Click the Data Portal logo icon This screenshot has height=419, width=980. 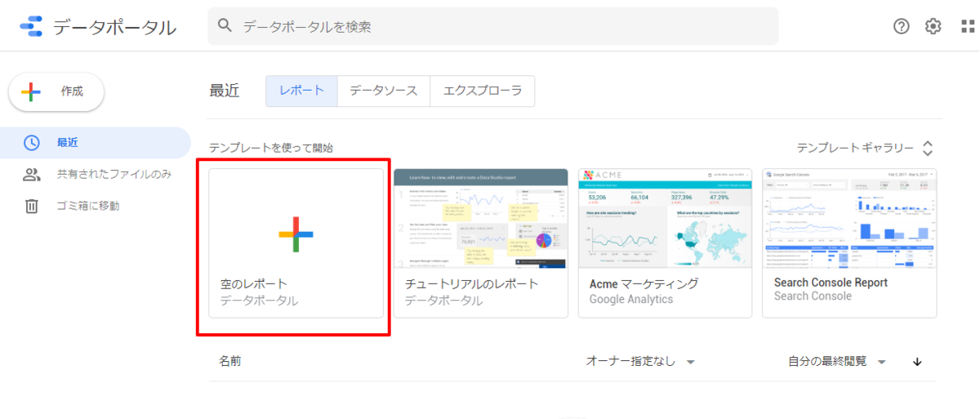click(x=31, y=27)
